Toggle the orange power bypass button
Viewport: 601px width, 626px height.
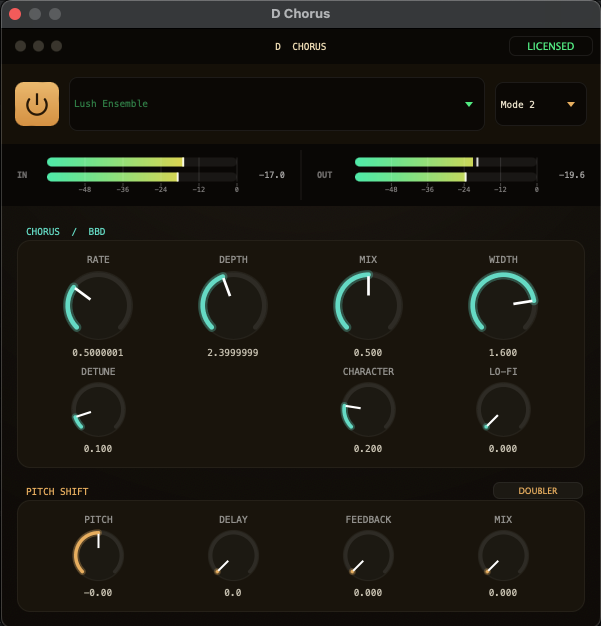tap(37, 104)
